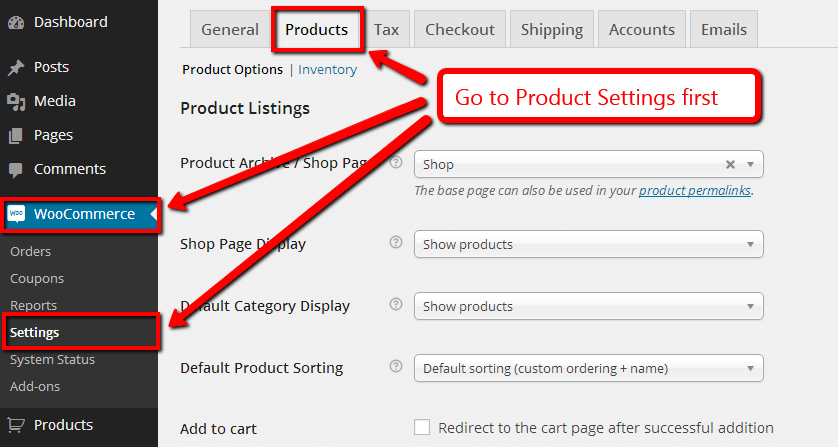Open the Default Product Sorting dropdown
The height and width of the screenshot is (447, 838).
[x=588, y=368]
